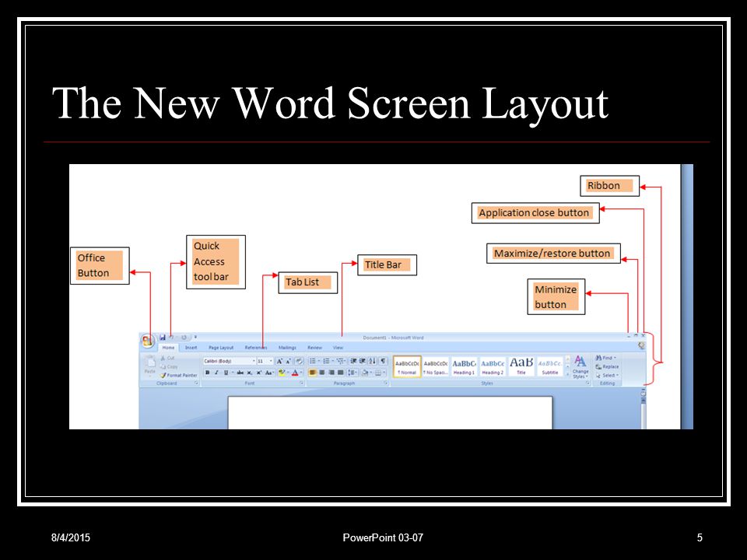
Task: Open the Clipboard group dialog launcher
Action: pos(196,383)
